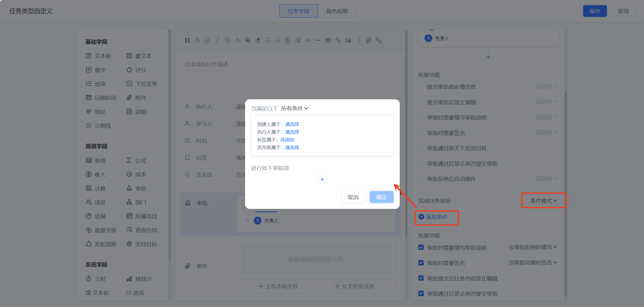Select 请选择 link for 执行人属于
The height and width of the screenshot is (307, 644).
pyautogui.click(x=292, y=132)
